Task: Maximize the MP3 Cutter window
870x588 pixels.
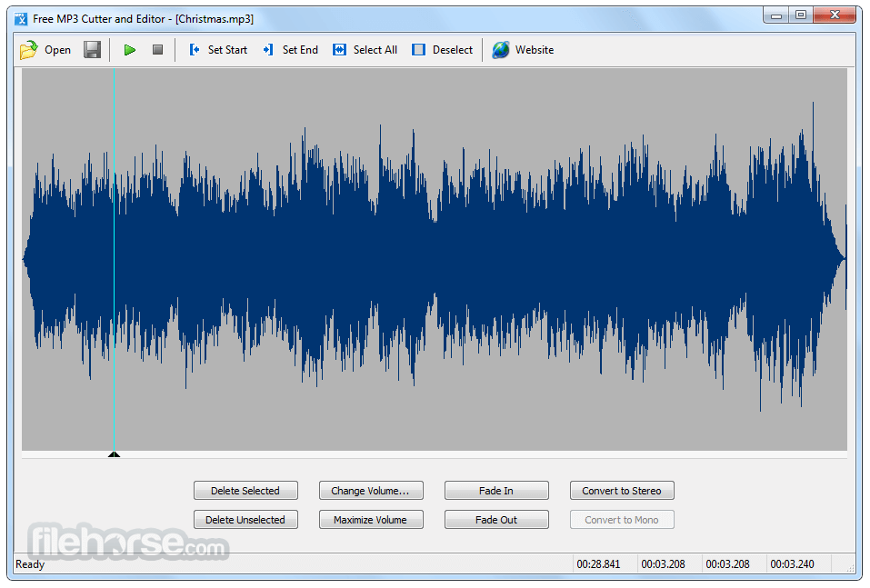Action: coord(801,15)
